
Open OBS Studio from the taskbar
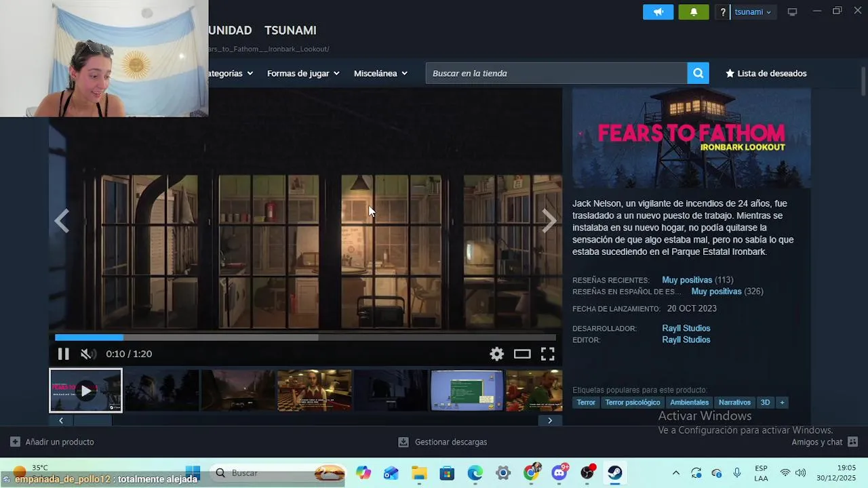pos(587,472)
